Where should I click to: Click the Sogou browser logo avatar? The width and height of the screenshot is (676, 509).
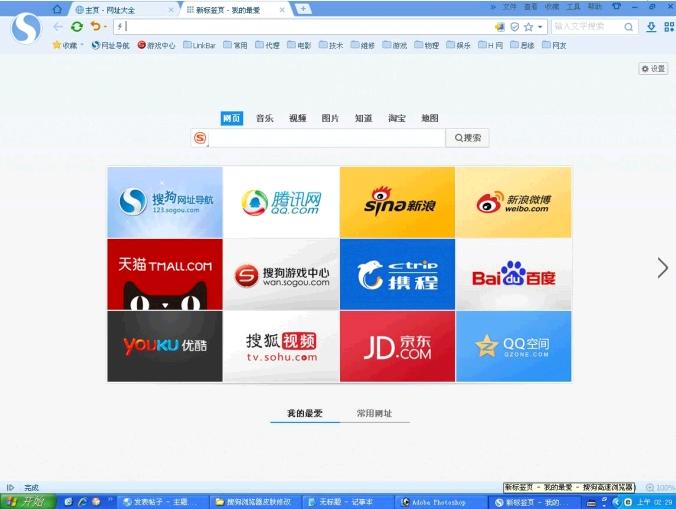pyautogui.click(x=26, y=28)
